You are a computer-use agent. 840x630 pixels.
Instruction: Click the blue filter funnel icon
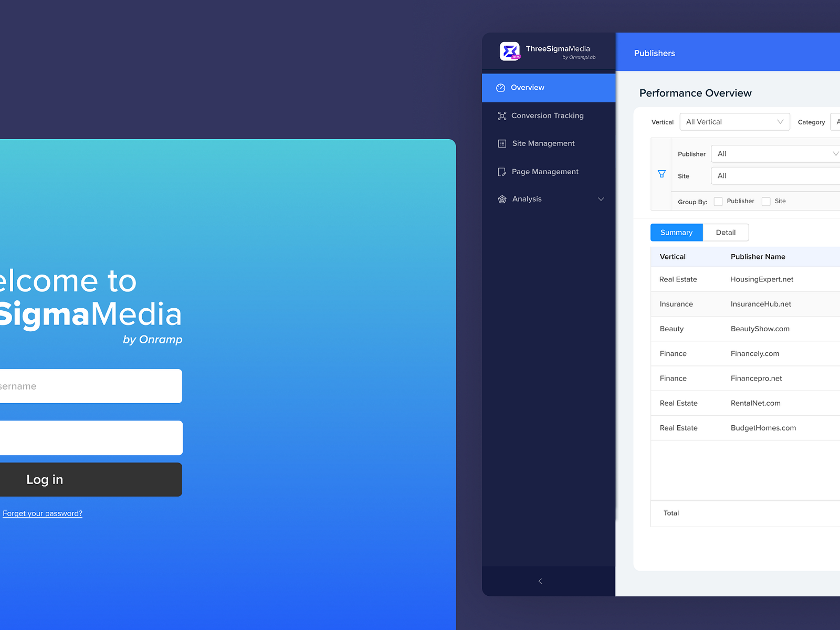point(661,174)
